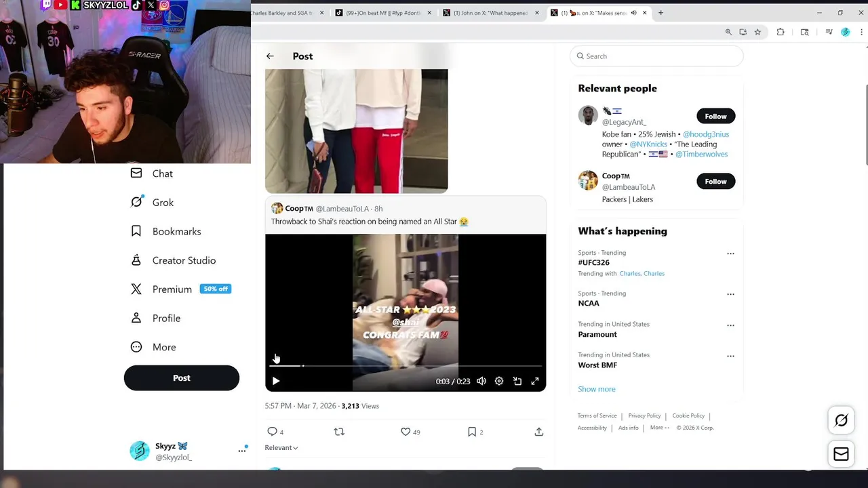Open more options for #UFC326 trend
Image resolution: width=868 pixels, height=488 pixels.
[x=730, y=253]
